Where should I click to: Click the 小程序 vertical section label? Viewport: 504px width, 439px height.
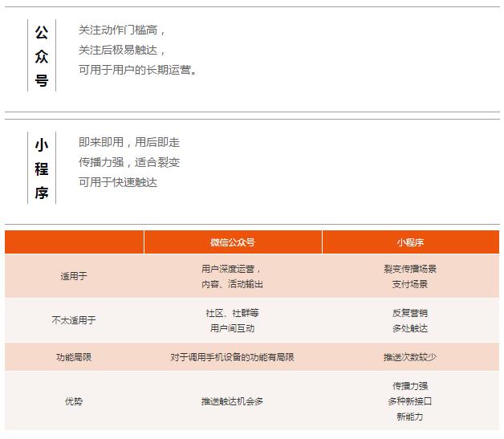coord(42,169)
